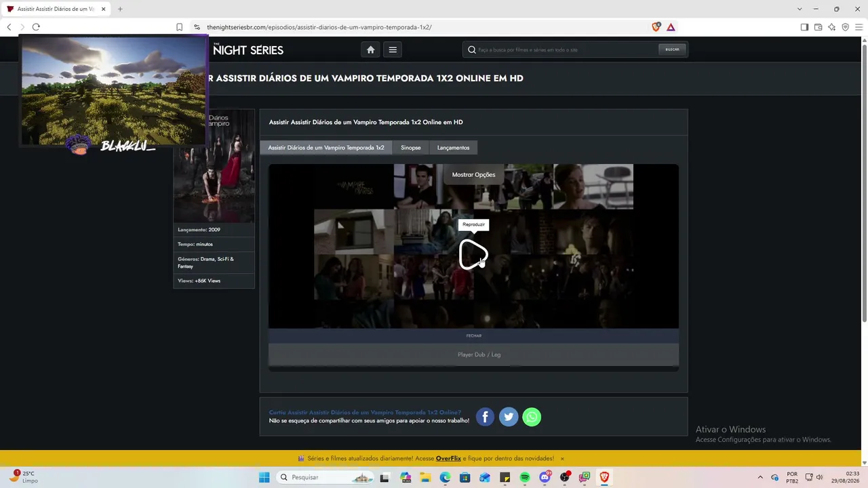Open Microsoft Store from the taskbar

click(465, 477)
